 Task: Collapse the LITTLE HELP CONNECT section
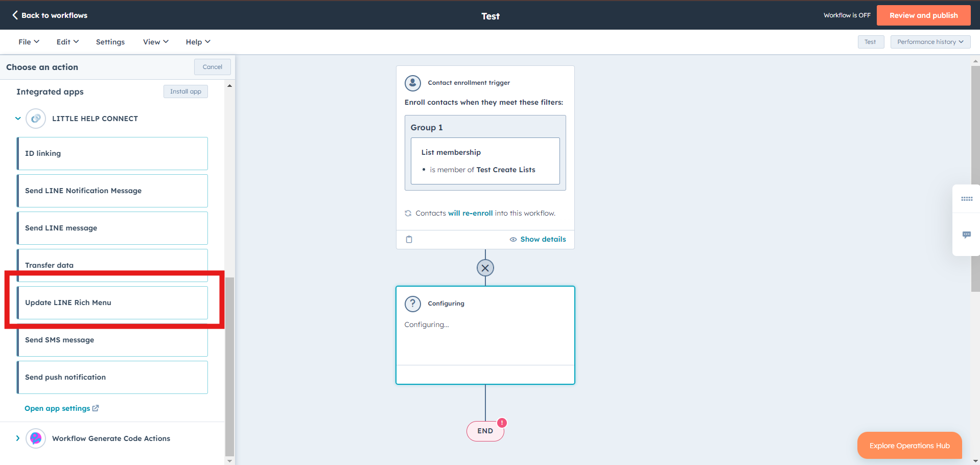tap(18, 119)
